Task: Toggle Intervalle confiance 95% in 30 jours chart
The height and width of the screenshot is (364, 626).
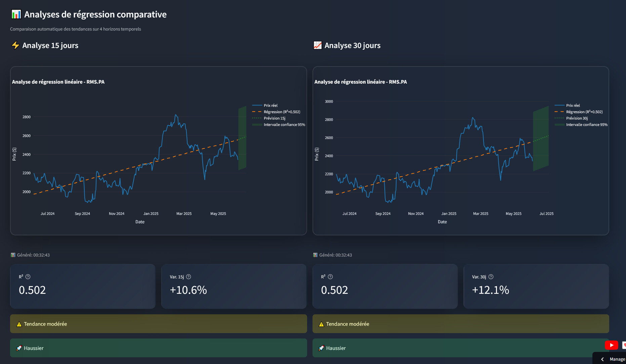Action: click(x=586, y=125)
